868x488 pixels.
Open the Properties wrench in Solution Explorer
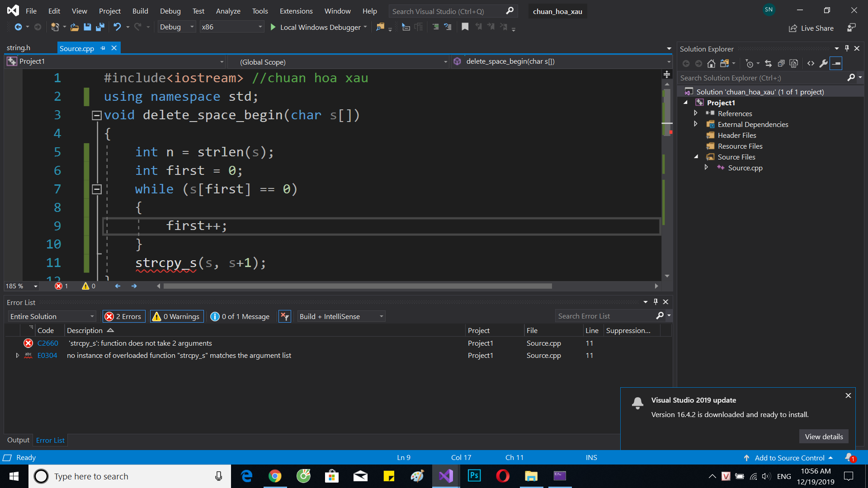point(824,64)
